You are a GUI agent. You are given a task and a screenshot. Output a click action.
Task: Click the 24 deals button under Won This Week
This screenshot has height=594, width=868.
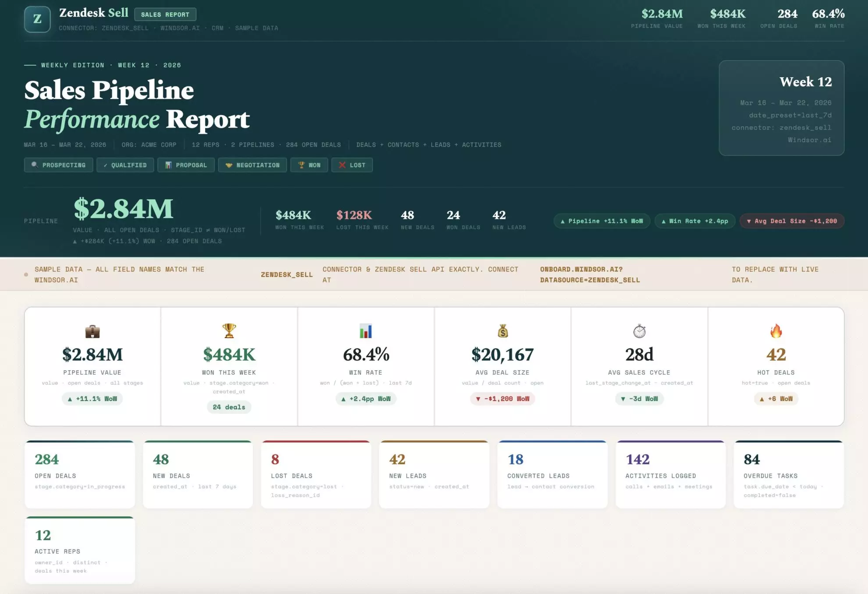pos(229,407)
